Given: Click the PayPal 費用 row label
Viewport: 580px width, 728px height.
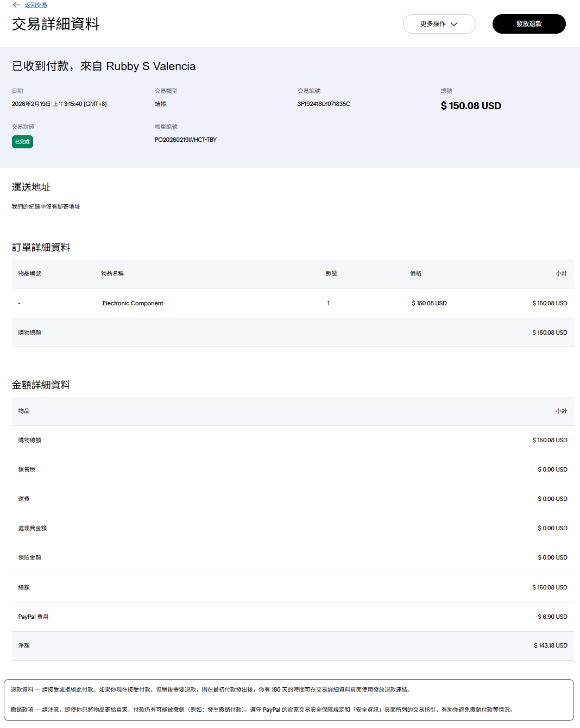Looking at the screenshot, I should 33,617.
